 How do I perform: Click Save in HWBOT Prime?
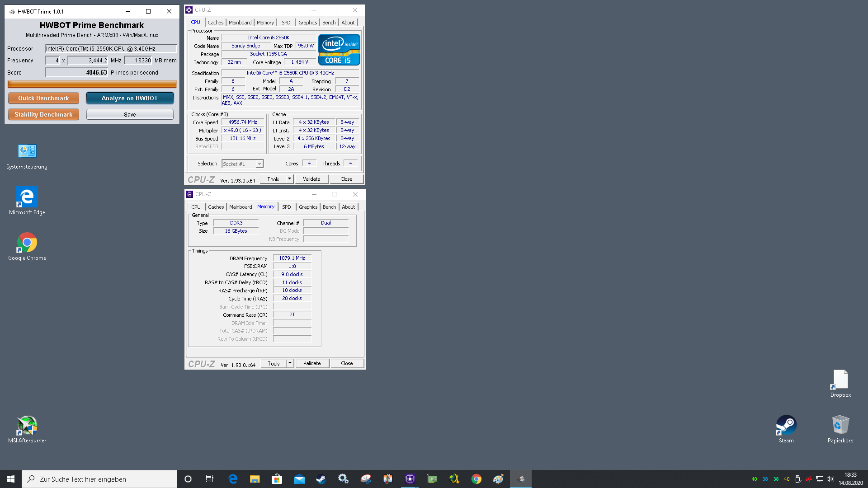coord(130,114)
